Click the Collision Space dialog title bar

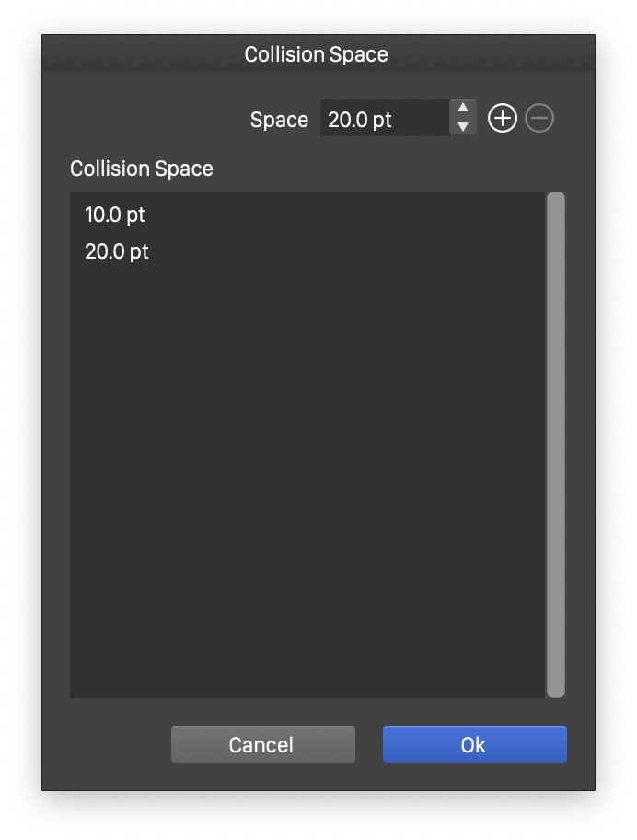(x=317, y=54)
